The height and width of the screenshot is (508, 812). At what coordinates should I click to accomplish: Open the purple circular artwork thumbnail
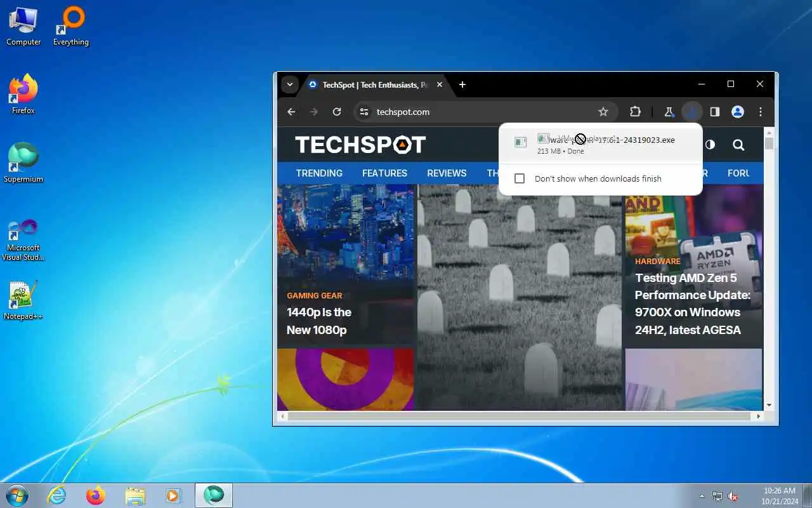tap(346, 379)
